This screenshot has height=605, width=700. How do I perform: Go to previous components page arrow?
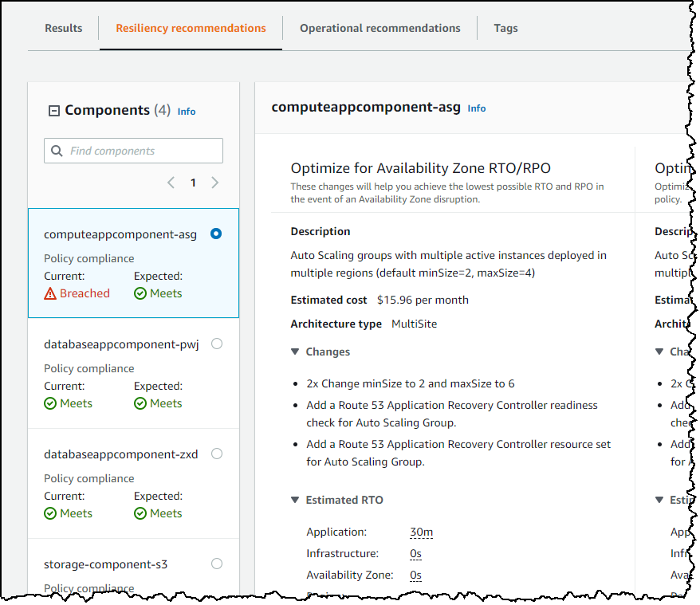[171, 183]
